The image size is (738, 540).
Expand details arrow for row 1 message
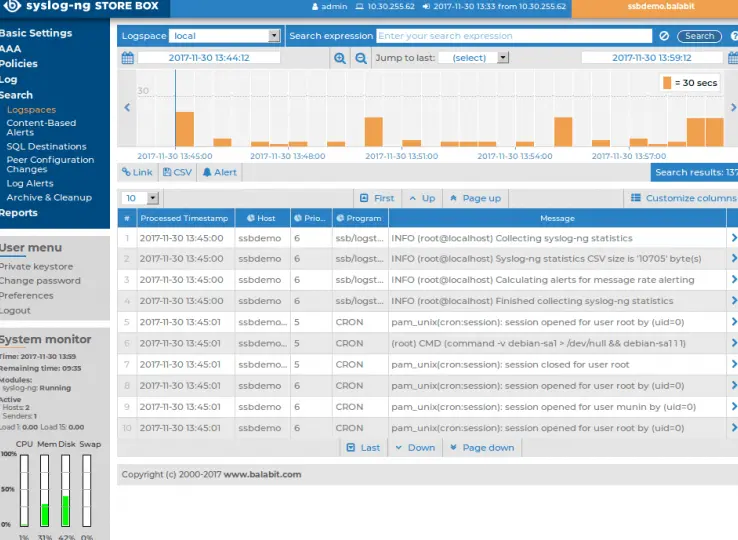click(x=733, y=238)
